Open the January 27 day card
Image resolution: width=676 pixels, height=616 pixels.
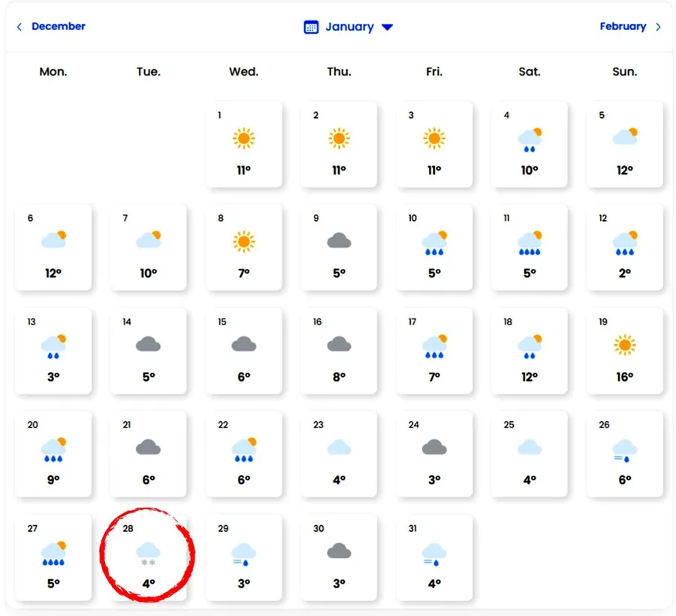[53, 557]
